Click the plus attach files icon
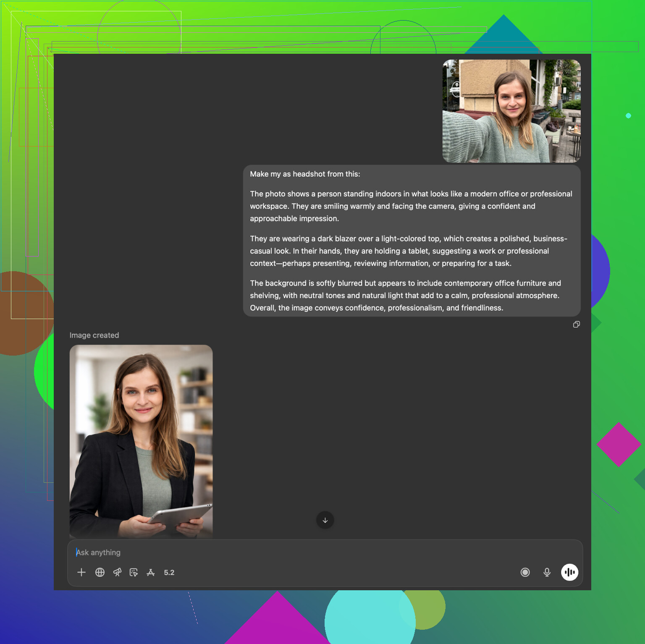 tap(81, 572)
